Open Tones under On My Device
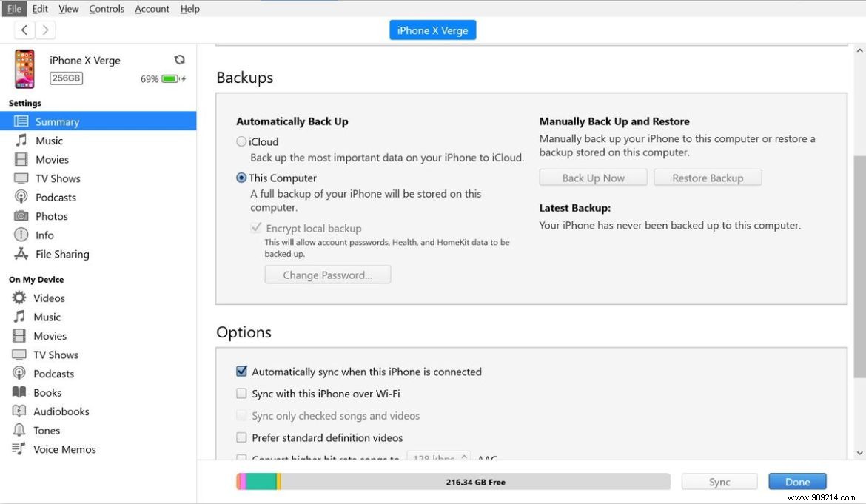Viewport: 866px width, 504px height. click(x=46, y=430)
